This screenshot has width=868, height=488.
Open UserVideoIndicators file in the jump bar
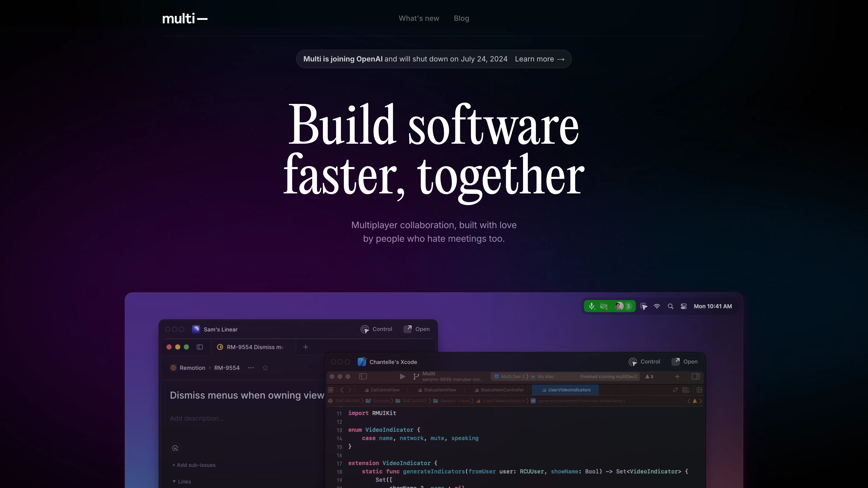click(x=500, y=401)
